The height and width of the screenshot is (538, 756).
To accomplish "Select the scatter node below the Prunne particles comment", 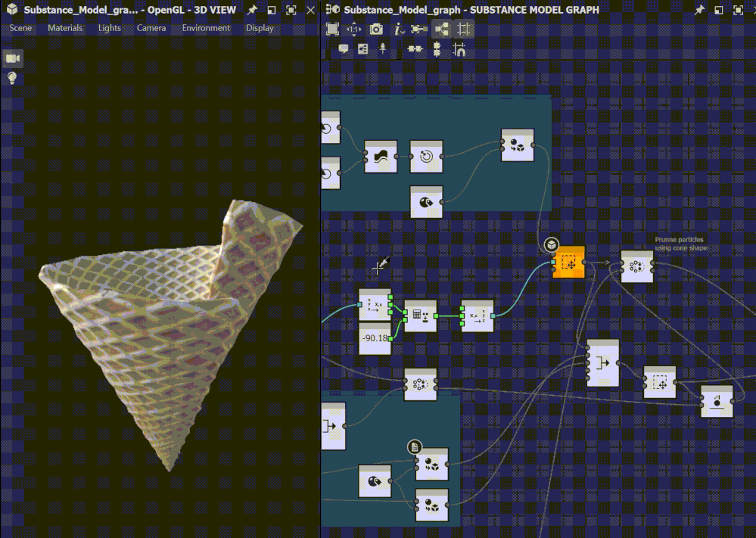I will tap(636, 267).
